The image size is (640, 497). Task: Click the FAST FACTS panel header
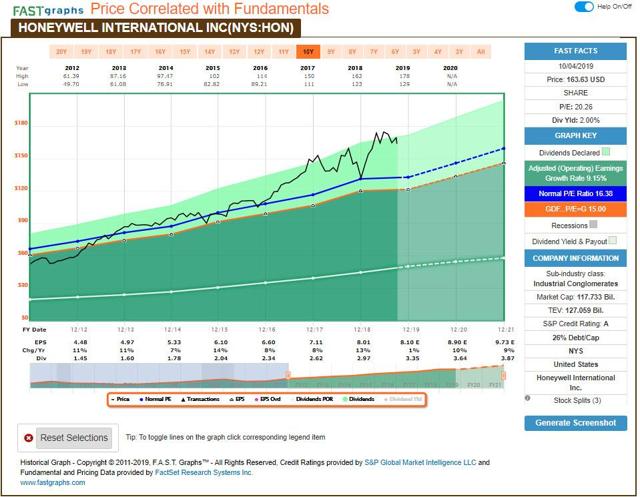click(x=576, y=51)
